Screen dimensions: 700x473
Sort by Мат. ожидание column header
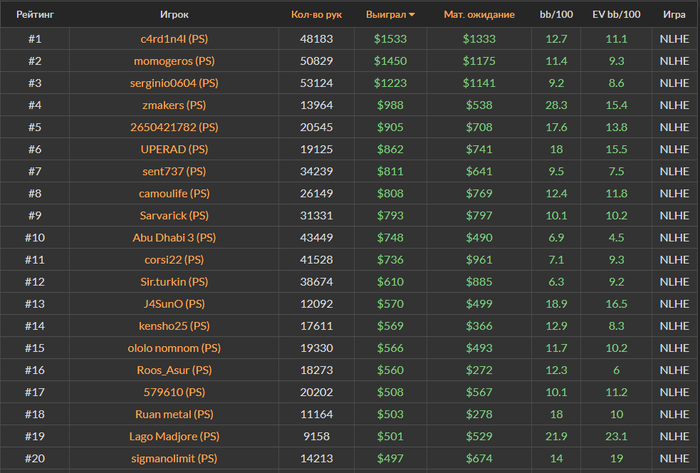click(x=479, y=15)
